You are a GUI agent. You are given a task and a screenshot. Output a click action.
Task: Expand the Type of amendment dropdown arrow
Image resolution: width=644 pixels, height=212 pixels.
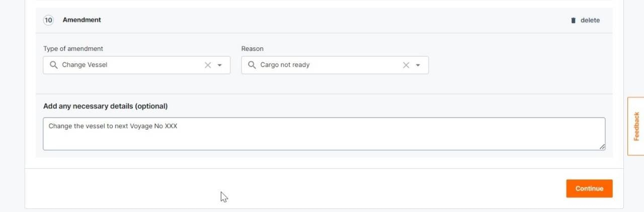[x=220, y=65]
